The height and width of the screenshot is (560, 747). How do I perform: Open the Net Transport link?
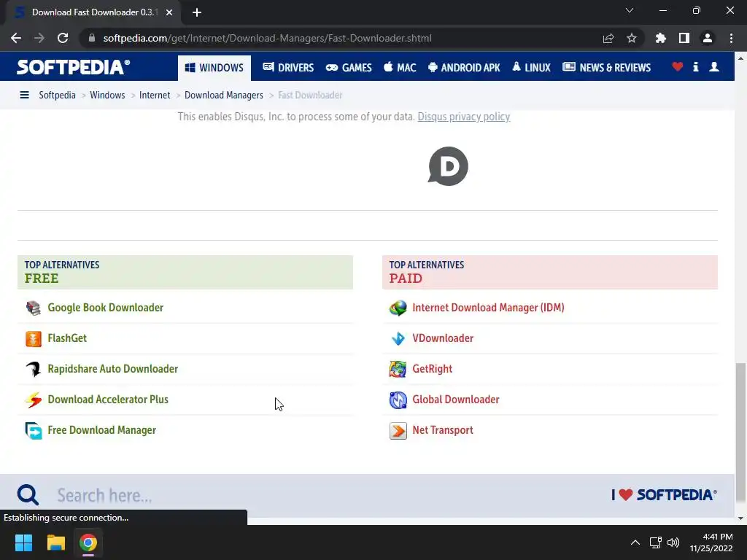pos(443,430)
